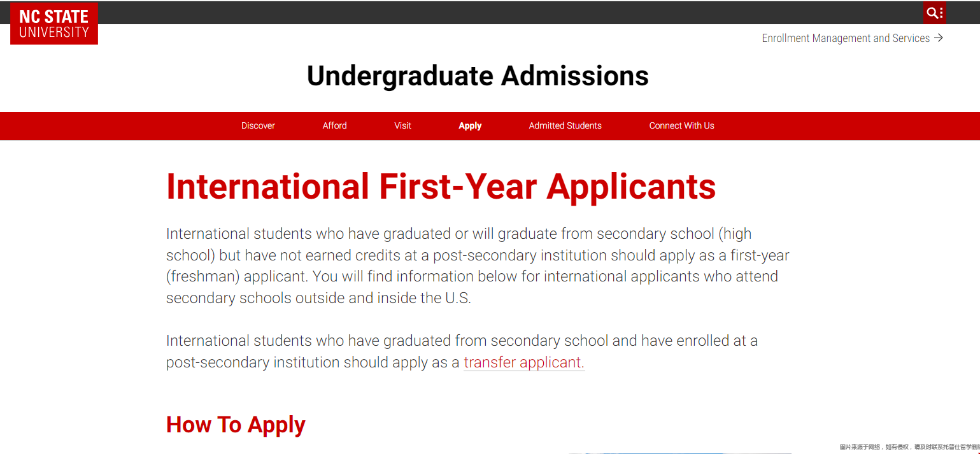Follow the transfer applicant link

[x=523, y=362]
